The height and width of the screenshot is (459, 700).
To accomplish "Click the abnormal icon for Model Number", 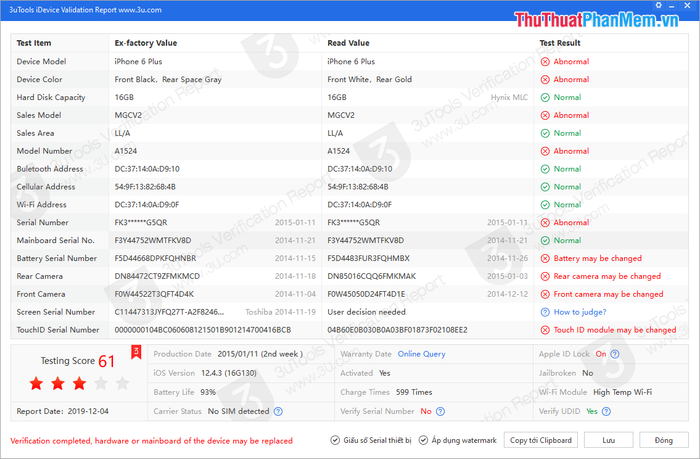I will (x=545, y=151).
